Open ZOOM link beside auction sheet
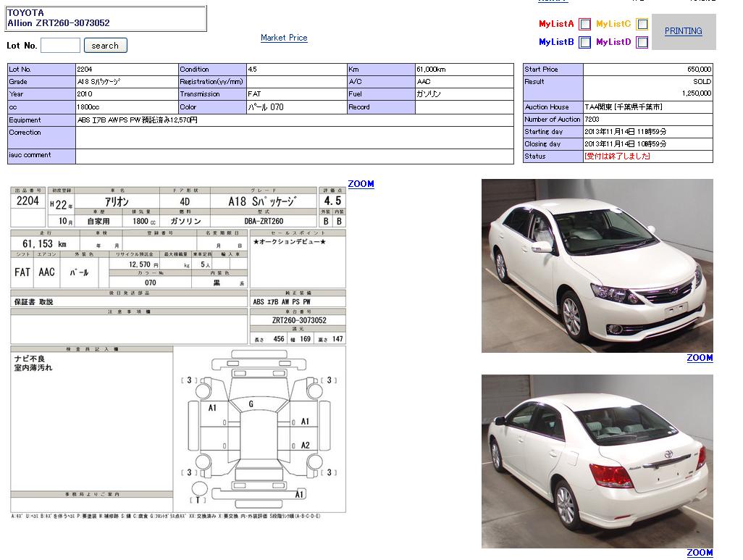 [361, 184]
